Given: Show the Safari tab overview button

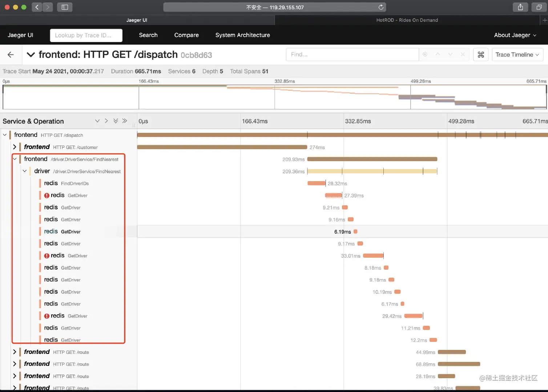Looking at the screenshot, I should [539, 7].
